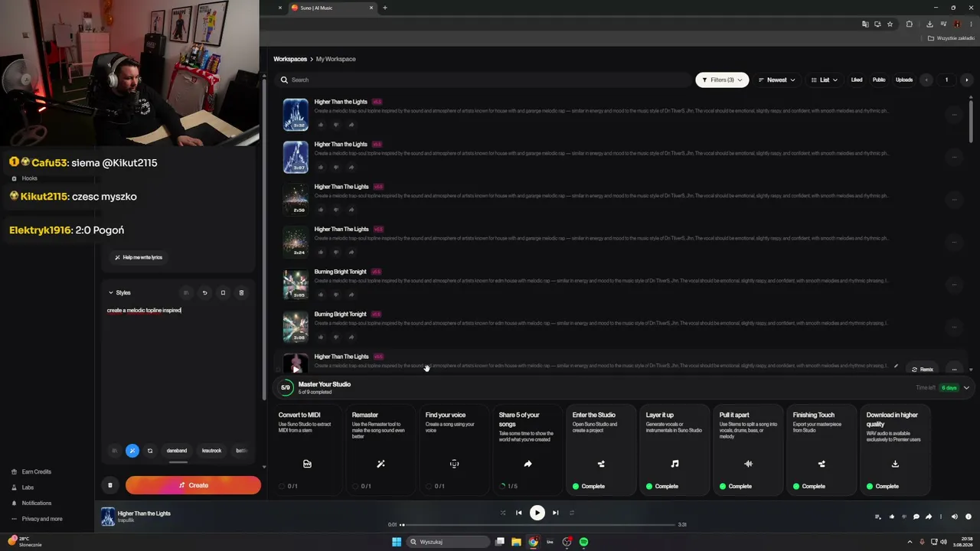This screenshot has width=980, height=551.
Task: Toggle repeat in the player bar
Action: point(571,513)
